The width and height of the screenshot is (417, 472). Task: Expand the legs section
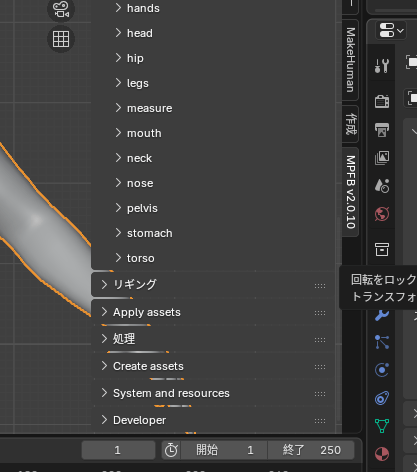132,83
